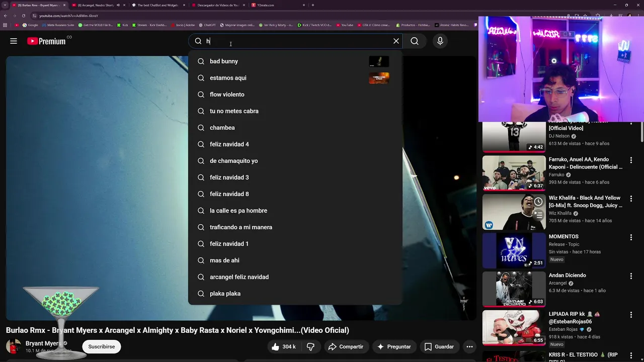
Task: Open the YouTube hamburger guide menu
Action: (14, 41)
